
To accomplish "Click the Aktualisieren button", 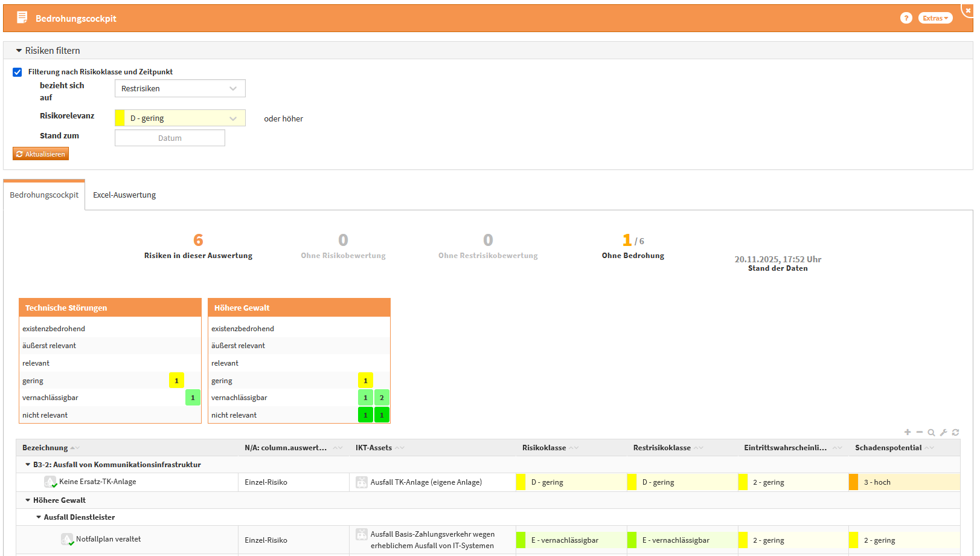I will tap(40, 154).
